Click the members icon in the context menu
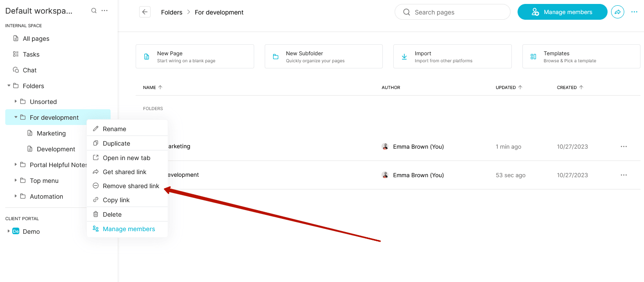This screenshot has height=282, width=644. [96, 229]
